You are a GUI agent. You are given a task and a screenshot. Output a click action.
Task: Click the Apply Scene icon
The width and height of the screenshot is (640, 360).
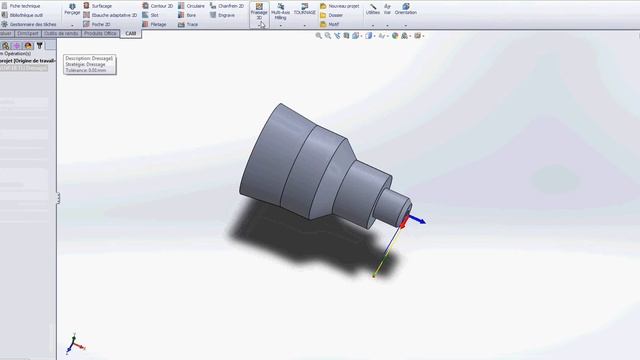tap(404, 36)
